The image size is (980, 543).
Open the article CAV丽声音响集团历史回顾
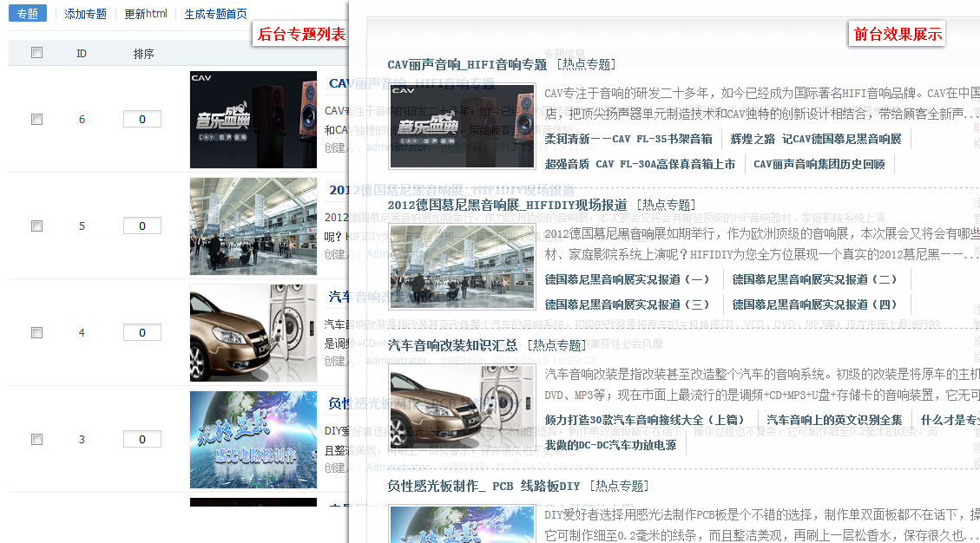819,164
